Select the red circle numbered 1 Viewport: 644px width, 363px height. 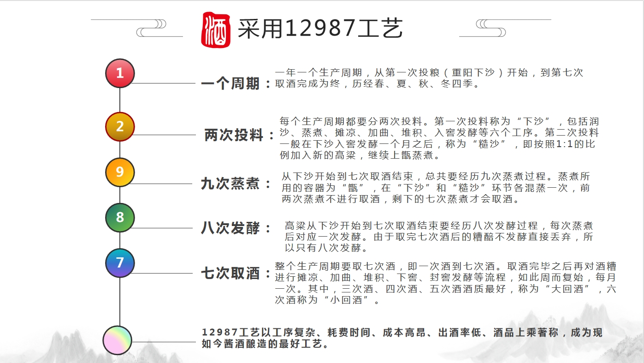pos(120,73)
